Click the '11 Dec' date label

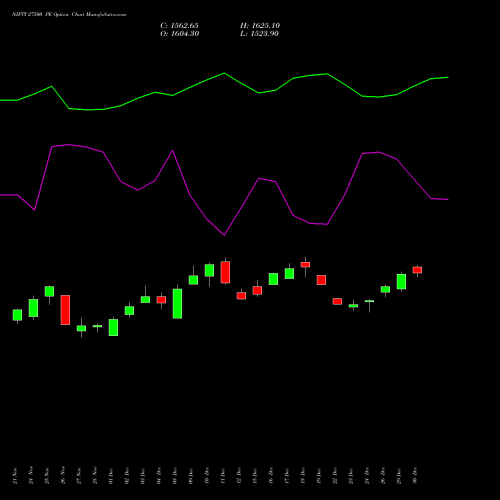point(223,476)
